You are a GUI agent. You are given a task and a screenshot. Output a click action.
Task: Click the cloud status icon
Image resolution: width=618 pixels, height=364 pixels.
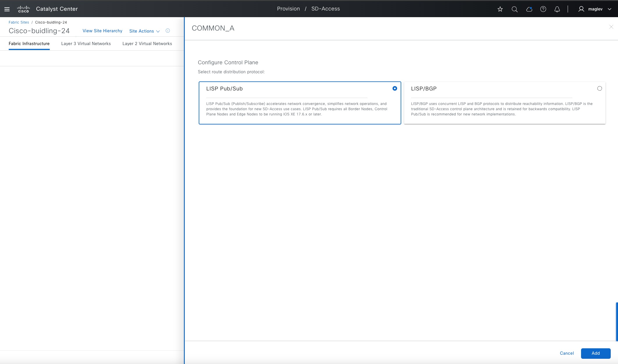pos(529,9)
